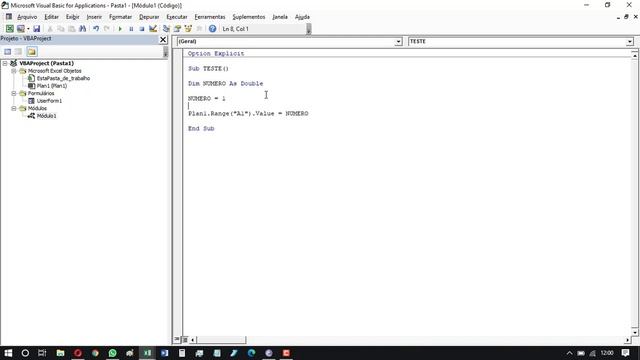
Task: Click View Code icon in Project panel
Action: [x=7, y=51]
